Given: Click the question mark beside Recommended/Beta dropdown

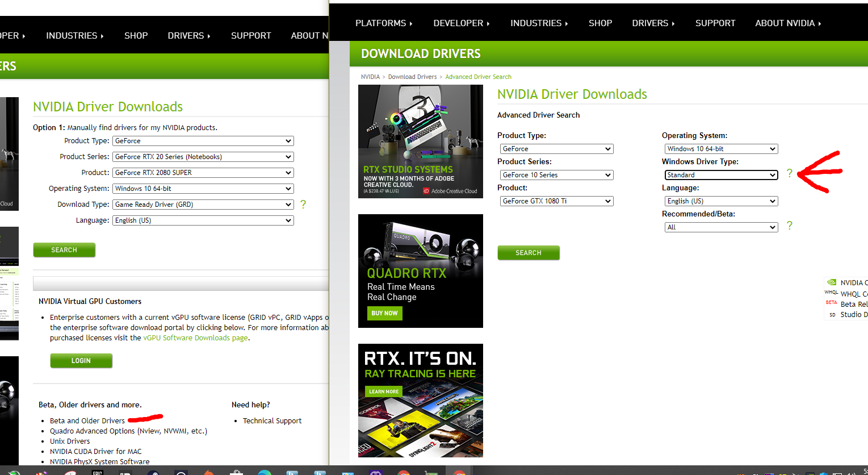Looking at the screenshot, I should tap(789, 226).
